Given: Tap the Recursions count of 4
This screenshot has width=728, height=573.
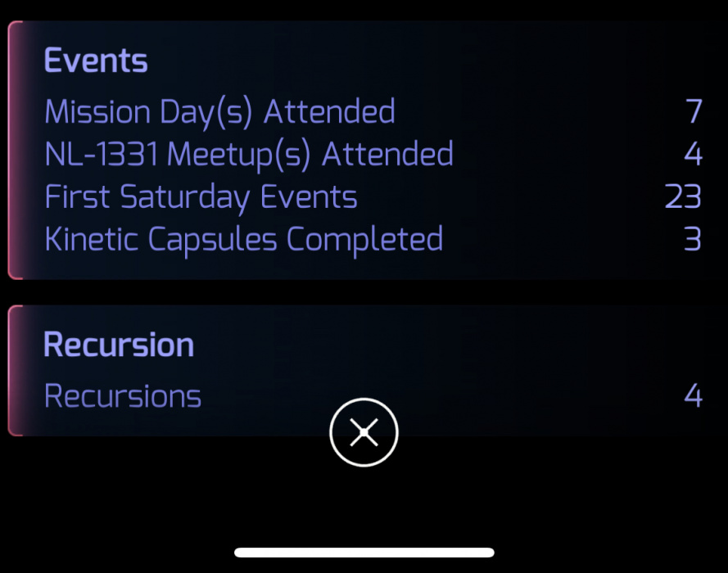Looking at the screenshot, I should pyautogui.click(x=694, y=396).
